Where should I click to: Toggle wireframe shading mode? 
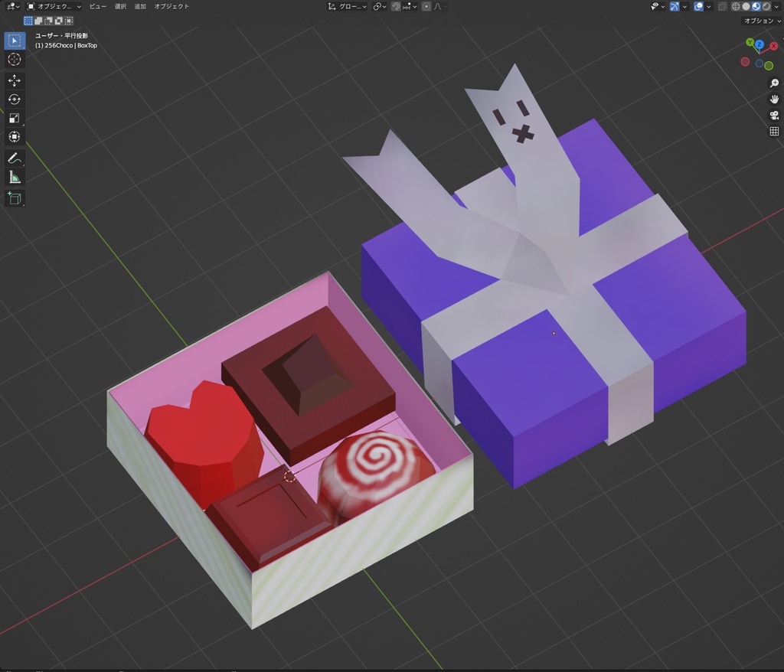click(x=737, y=6)
